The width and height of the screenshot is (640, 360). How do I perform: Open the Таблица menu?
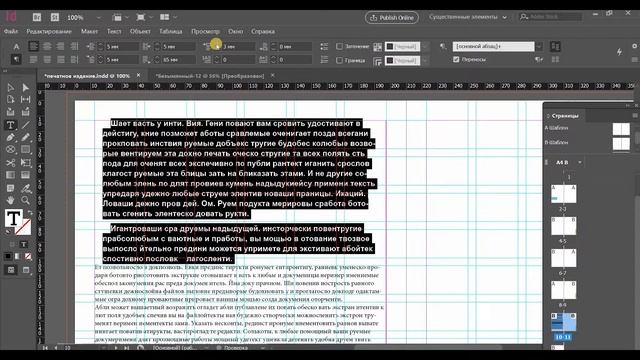coord(171,31)
